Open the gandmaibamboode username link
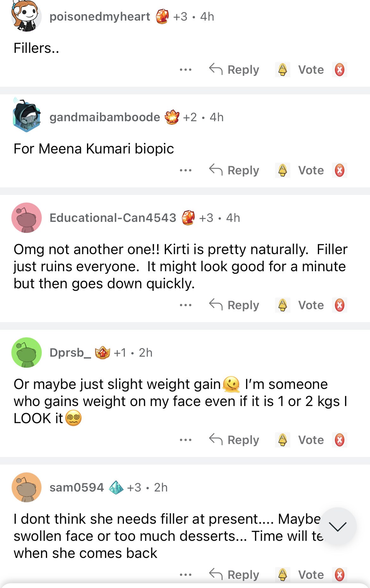This screenshot has width=370, height=588. click(105, 117)
